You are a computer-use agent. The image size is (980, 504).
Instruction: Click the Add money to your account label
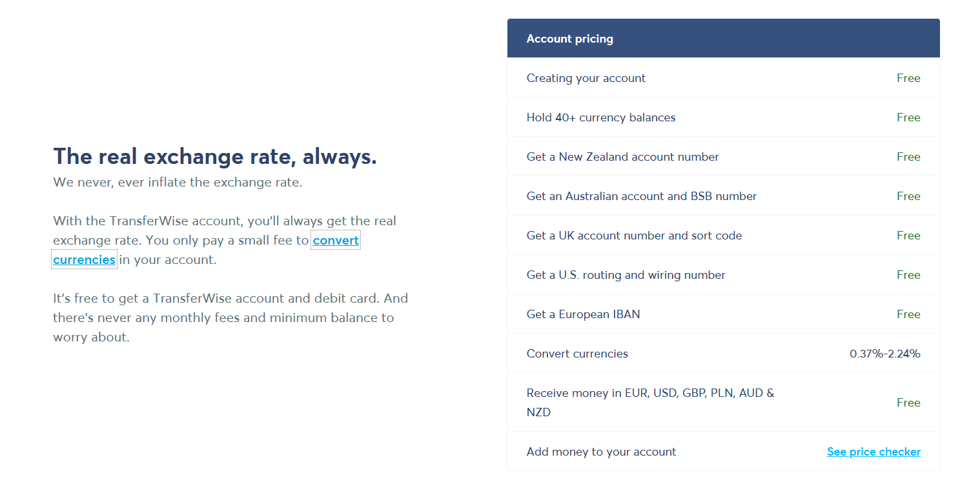(601, 452)
